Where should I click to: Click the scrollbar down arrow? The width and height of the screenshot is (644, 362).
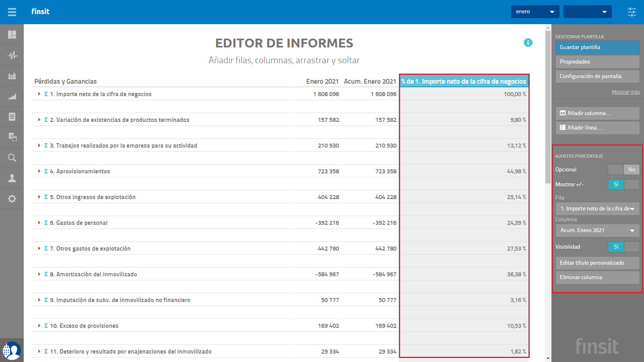click(548, 358)
